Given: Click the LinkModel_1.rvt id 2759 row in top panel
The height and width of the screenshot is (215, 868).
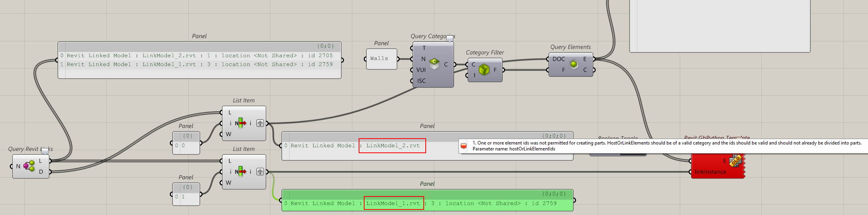Looking at the screenshot, I should (200, 64).
